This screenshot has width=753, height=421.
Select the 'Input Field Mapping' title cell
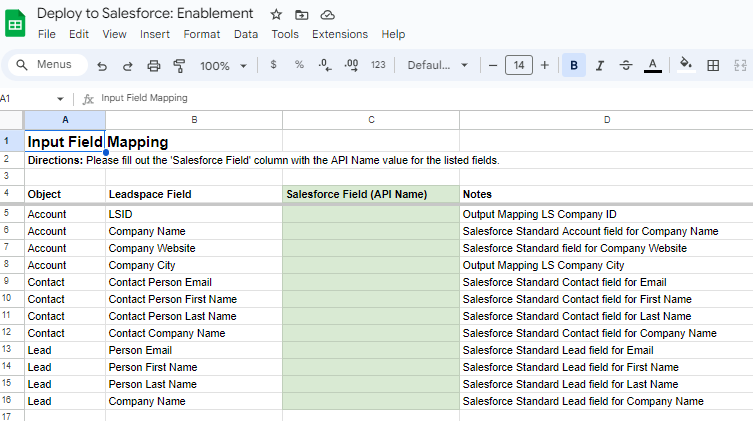tap(65, 142)
